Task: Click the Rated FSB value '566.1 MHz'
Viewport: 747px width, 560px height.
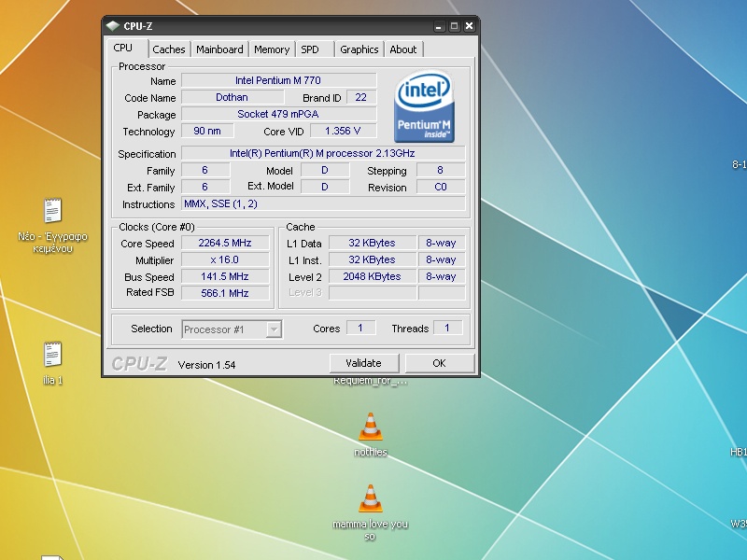Action: click(x=225, y=293)
